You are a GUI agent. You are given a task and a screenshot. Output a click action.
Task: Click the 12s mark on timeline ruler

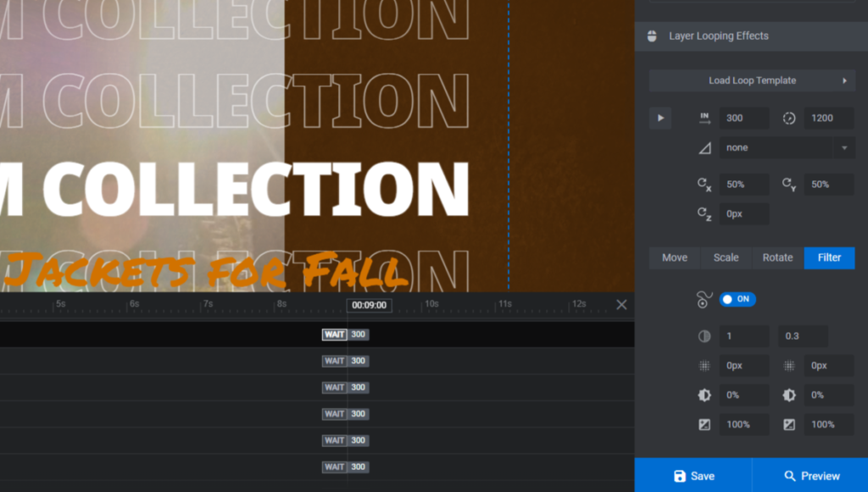coord(578,304)
